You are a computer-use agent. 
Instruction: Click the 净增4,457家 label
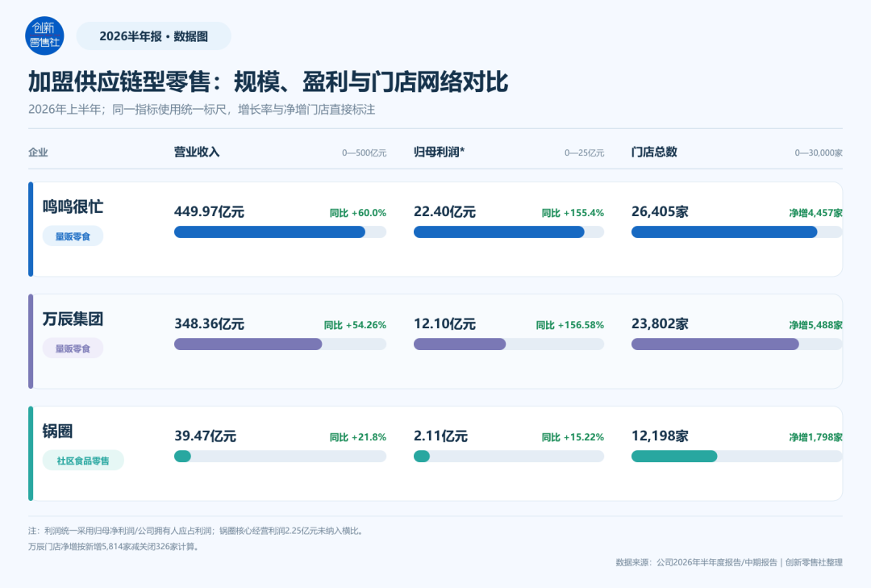pos(815,213)
